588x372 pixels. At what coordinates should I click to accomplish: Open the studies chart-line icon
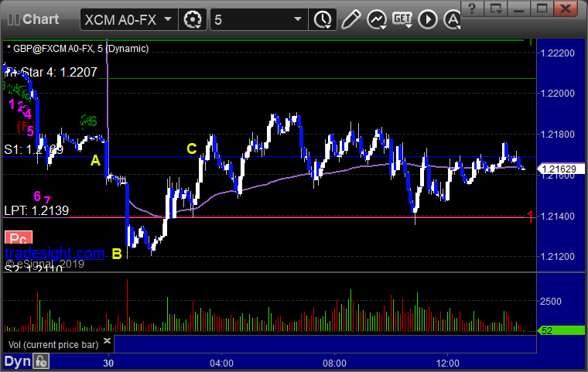(377, 19)
